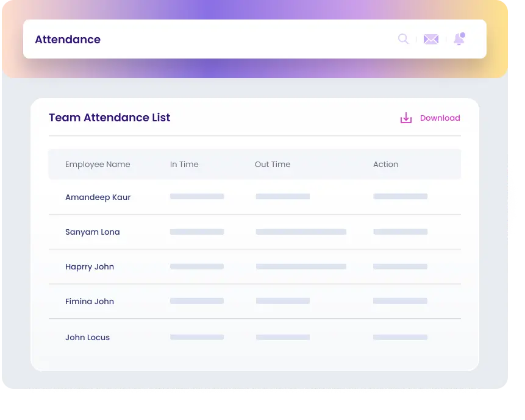Select the Out Time column header

273,165
